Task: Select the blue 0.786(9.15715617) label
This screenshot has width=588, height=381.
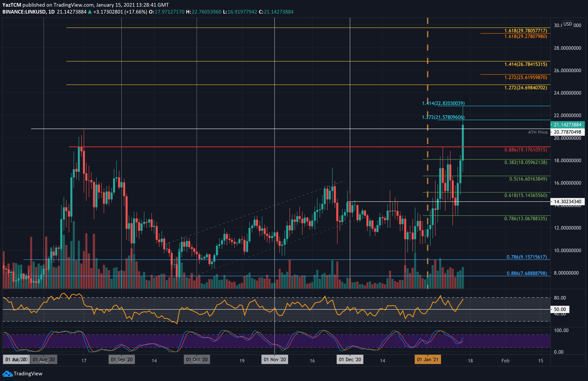Action: [527, 257]
